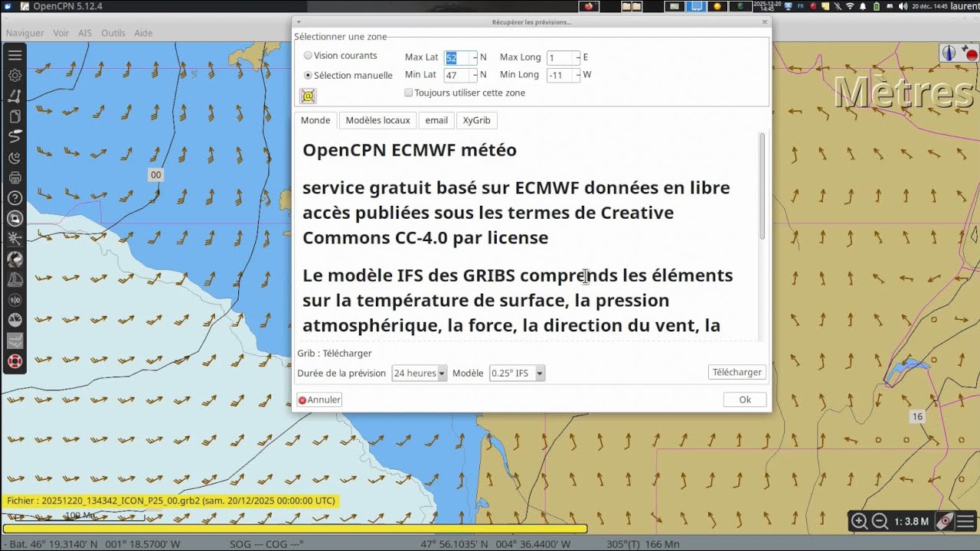Open the Wi-Fi tray icon
The width and height of the screenshot is (980, 551).
(850, 6)
